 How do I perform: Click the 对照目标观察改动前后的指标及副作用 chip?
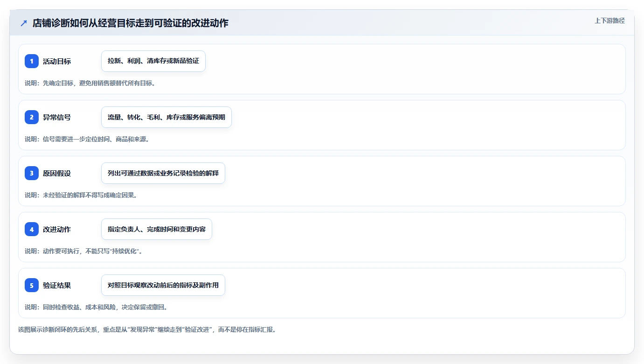pos(163,285)
